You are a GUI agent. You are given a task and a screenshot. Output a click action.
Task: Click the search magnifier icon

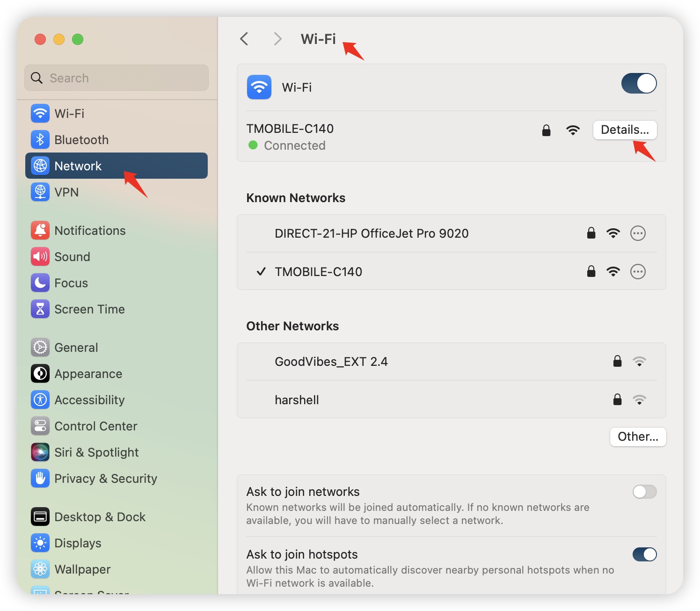tap(36, 78)
